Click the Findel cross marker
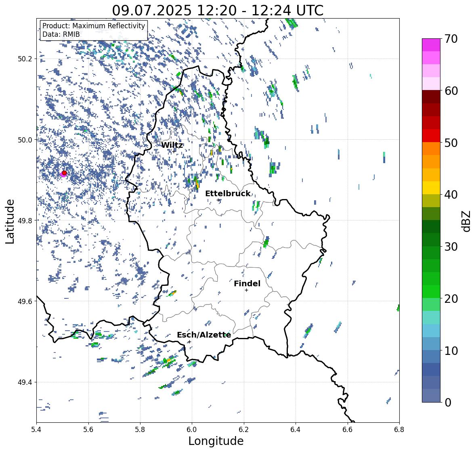 (x=247, y=290)
